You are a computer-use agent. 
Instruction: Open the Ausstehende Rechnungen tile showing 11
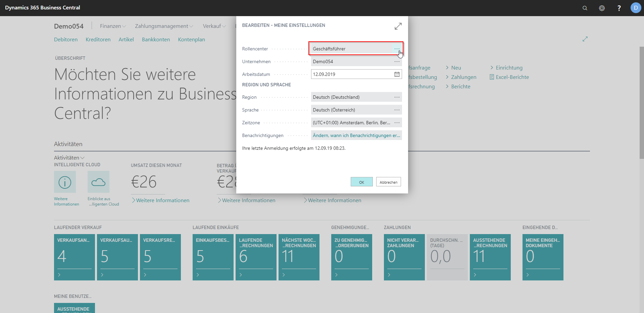point(490,257)
